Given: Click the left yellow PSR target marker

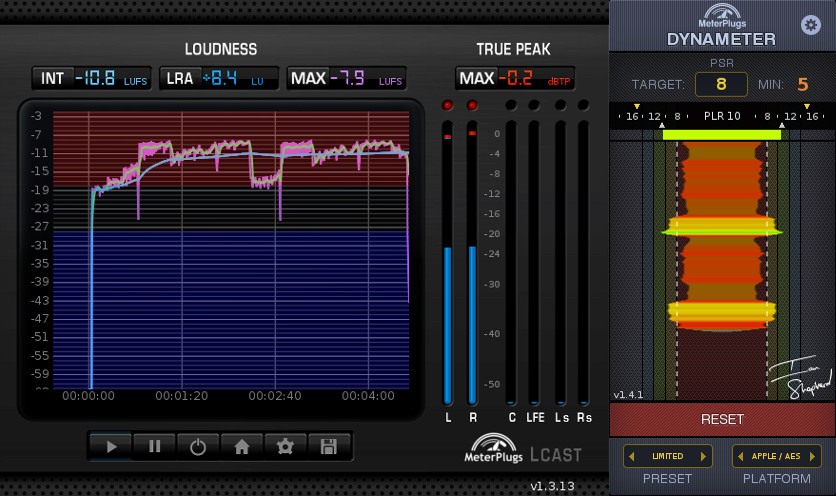Looking at the screenshot, I should coord(637,107).
